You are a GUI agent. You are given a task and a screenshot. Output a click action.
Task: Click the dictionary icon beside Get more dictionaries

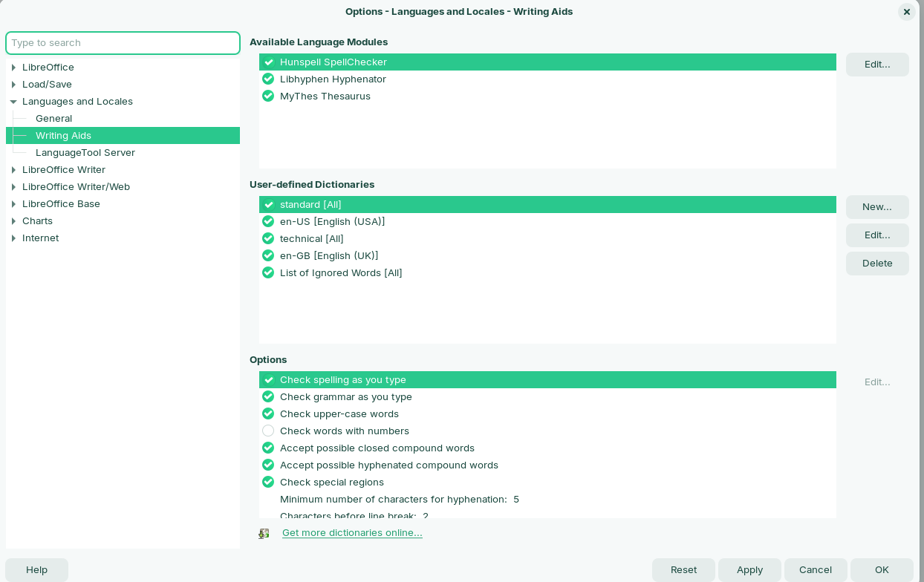(264, 534)
